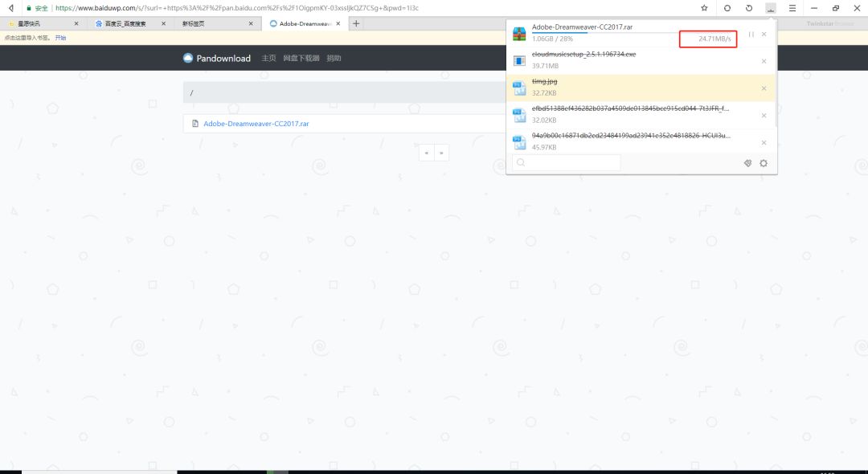This screenshot has width=868, height=474.
Task: Click the browser back arrow
Action: click(10, 8)
